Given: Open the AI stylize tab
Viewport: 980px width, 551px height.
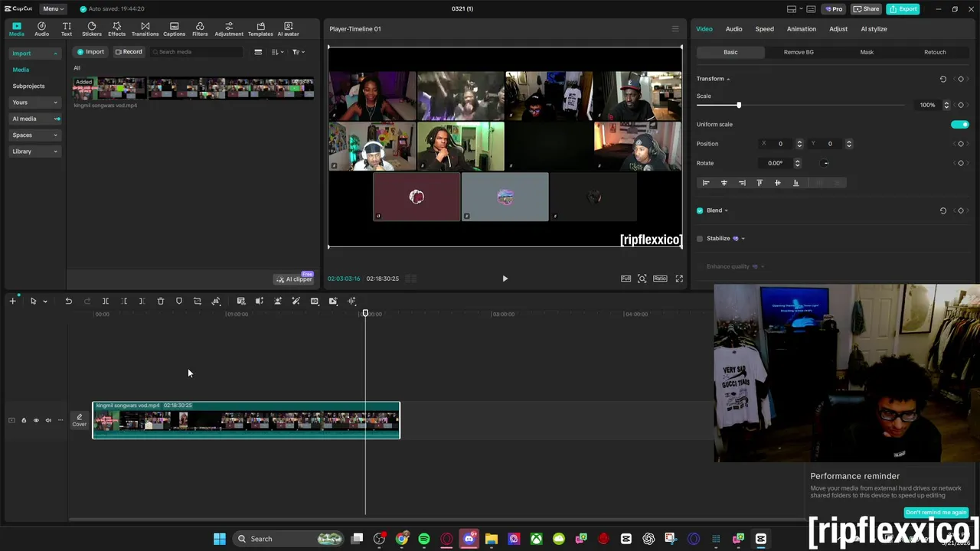Looking at the screenshot, I should click(x=874, y=29).
